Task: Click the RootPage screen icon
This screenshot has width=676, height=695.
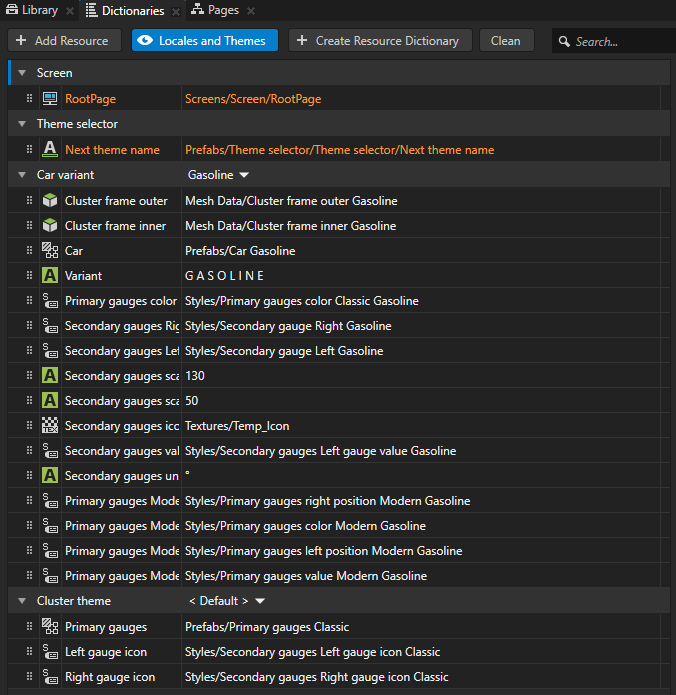Action: click(50, 99)
